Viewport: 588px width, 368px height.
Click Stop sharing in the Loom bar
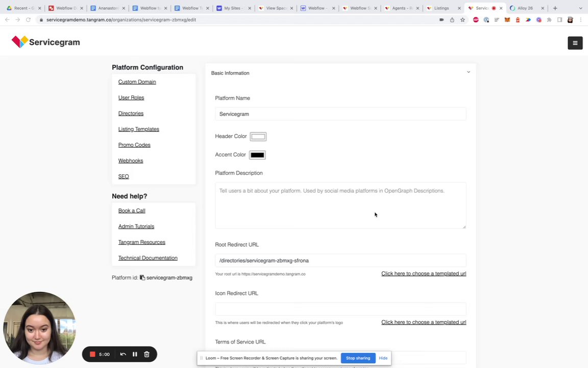(x=358, y=358)
